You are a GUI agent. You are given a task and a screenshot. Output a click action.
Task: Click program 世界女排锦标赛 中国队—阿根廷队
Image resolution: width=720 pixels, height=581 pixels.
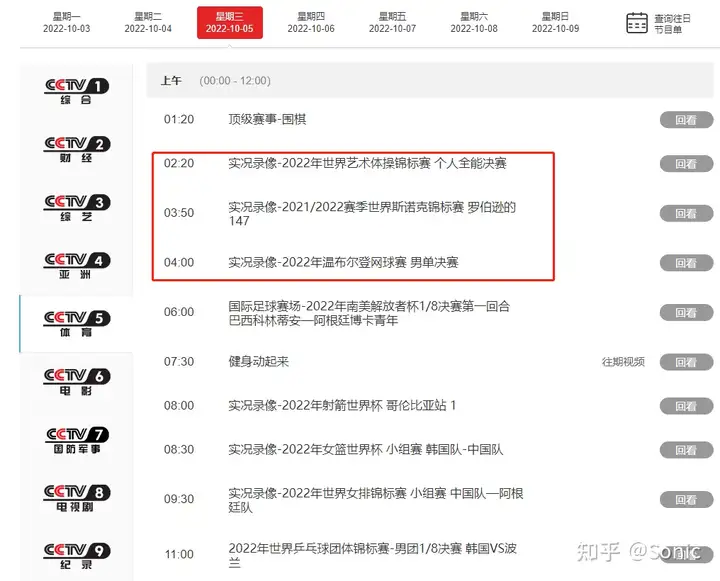pyautogui.click(x=376, y=500)
